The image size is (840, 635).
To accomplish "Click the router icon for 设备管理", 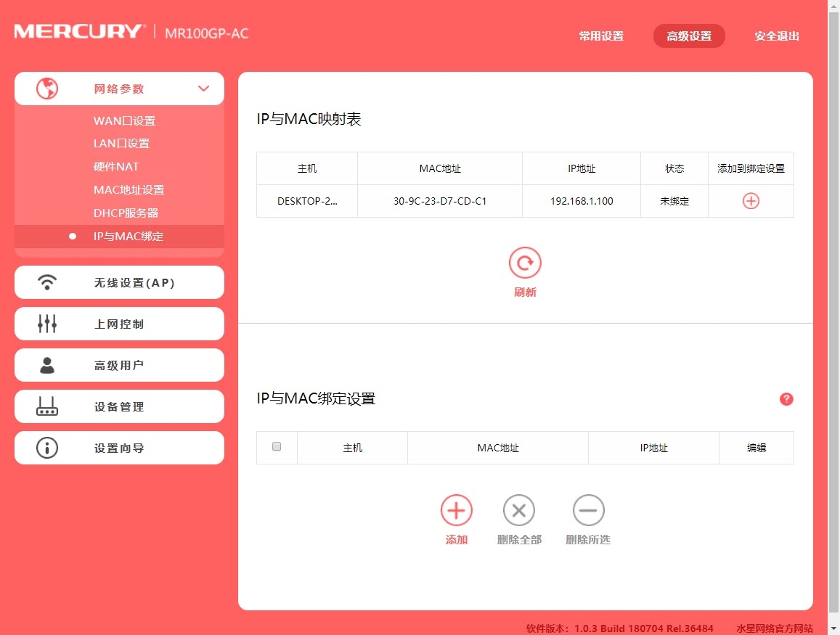I will pyautogui.click(x=47, y=406).
